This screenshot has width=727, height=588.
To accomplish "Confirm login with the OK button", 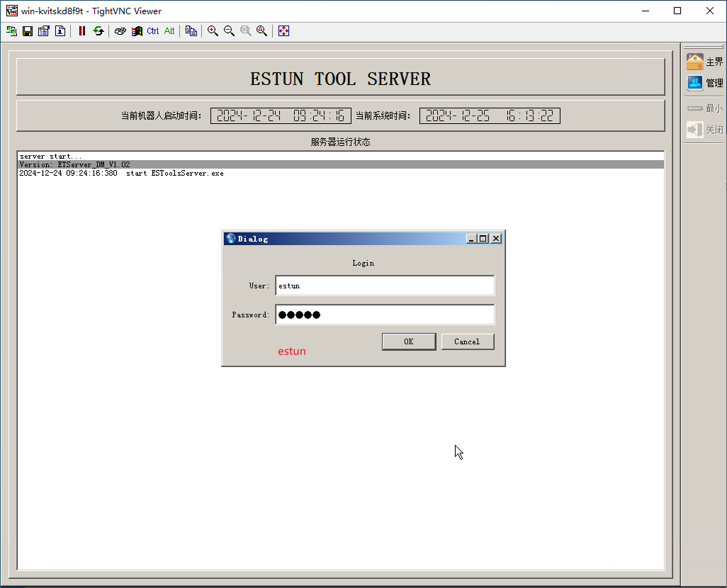I will click(409, 341).
